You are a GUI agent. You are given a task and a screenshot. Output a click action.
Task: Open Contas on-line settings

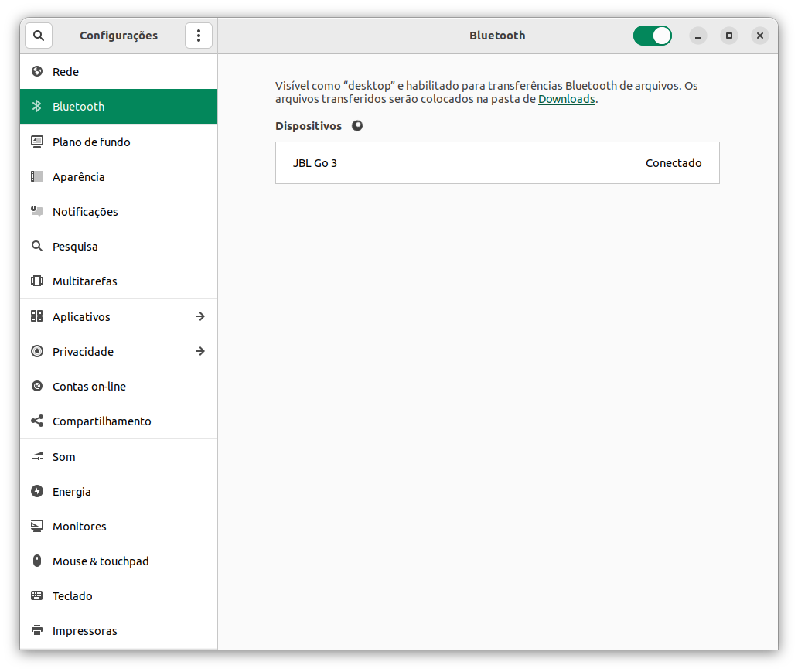(118, 387)
